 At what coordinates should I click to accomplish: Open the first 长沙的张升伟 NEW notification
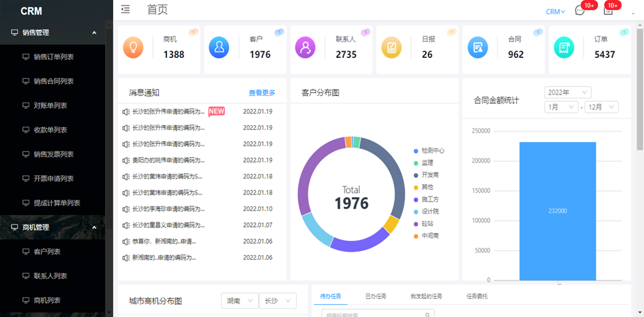point(168,111)
